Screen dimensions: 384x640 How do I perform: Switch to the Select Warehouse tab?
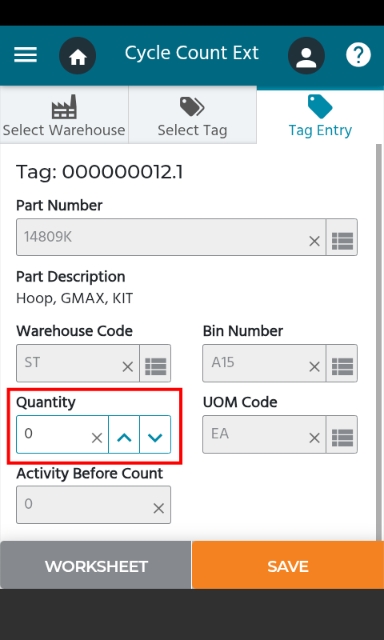tap(64, 116)
